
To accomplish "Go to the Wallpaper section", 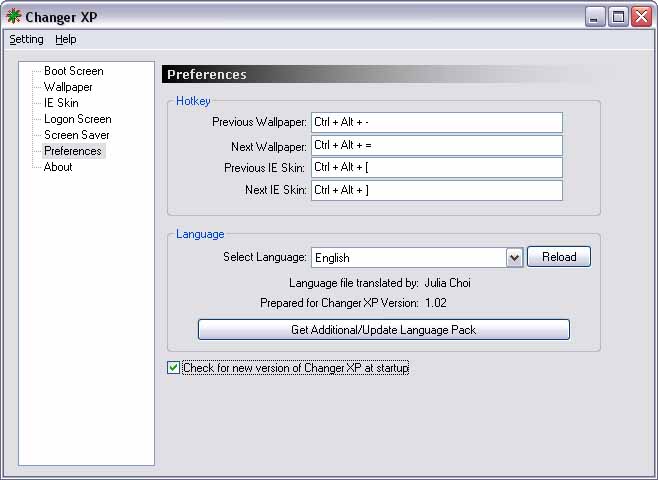I will 68,87.
